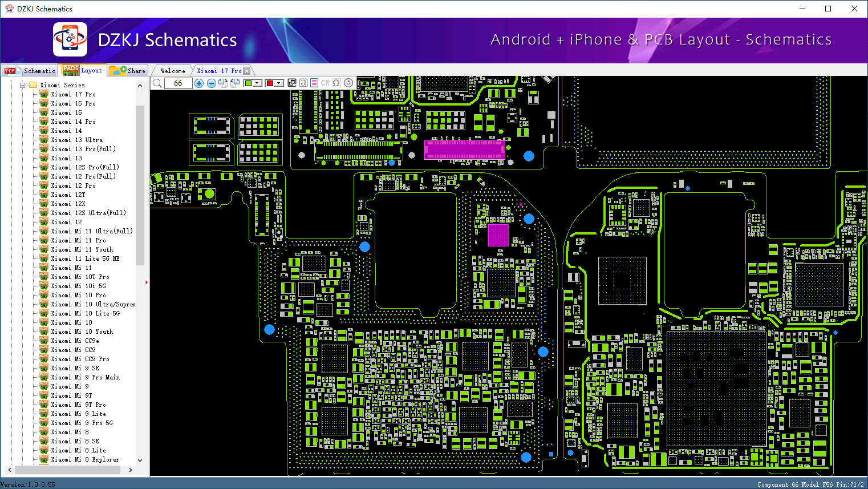Select the Xiaomi Series folder label
Screen dimensions: 868x489
[62, 85]
